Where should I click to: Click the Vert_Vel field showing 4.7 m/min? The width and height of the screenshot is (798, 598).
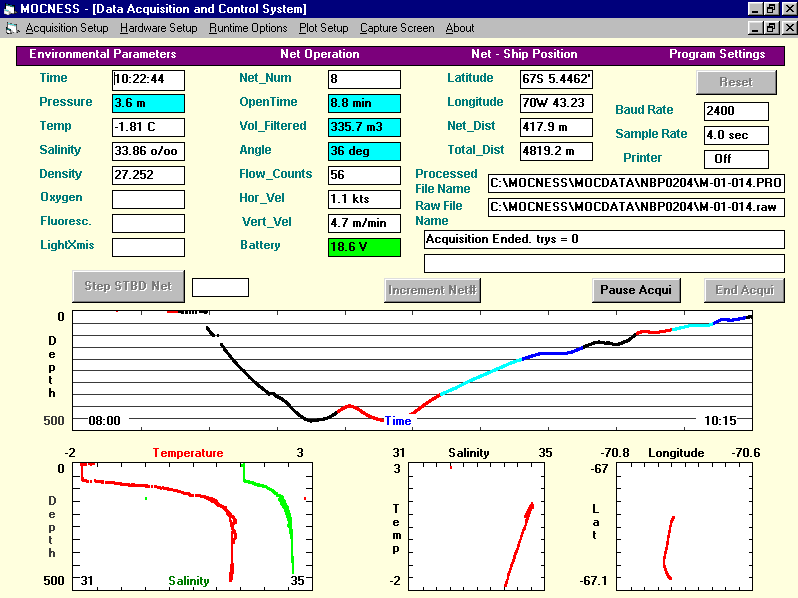[364, 223]
